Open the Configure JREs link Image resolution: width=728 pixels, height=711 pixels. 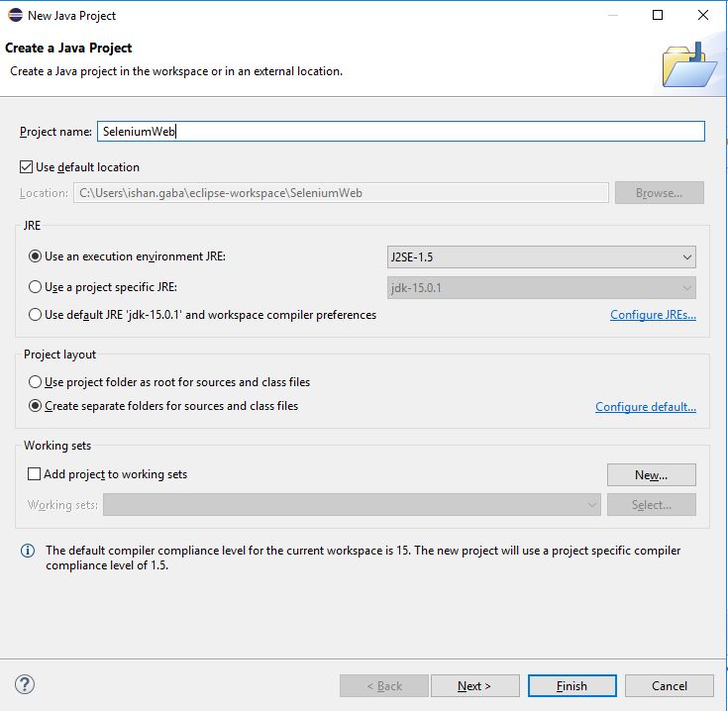point(653,315)
